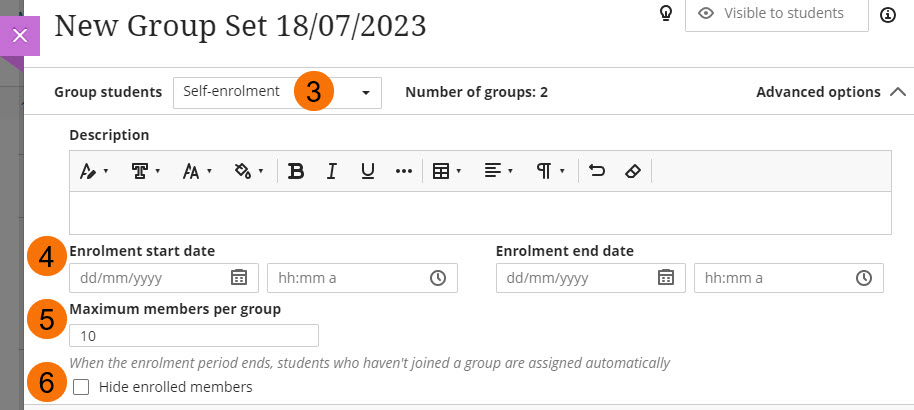The height and width of the screenshot is (410, 914).
Task: Click the clear formatting eraser icon
Action: (x=632, y=171)
